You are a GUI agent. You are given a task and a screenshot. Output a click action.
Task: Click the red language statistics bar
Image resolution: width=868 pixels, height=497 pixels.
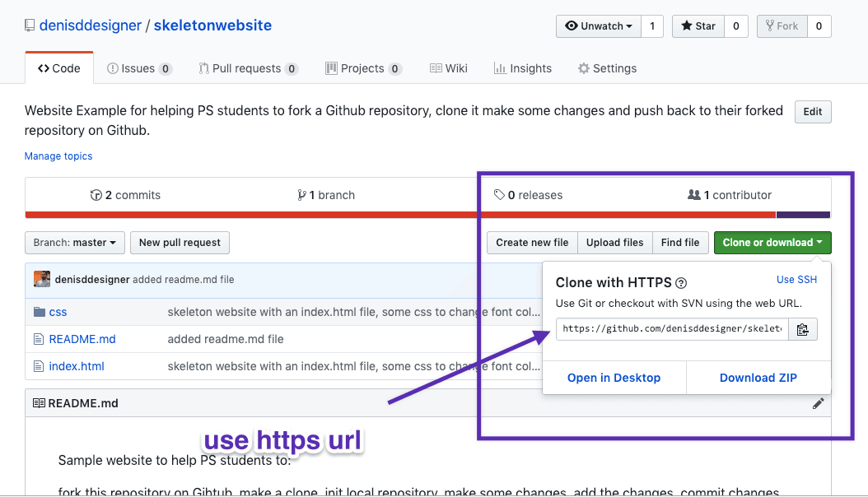(395, 214)
